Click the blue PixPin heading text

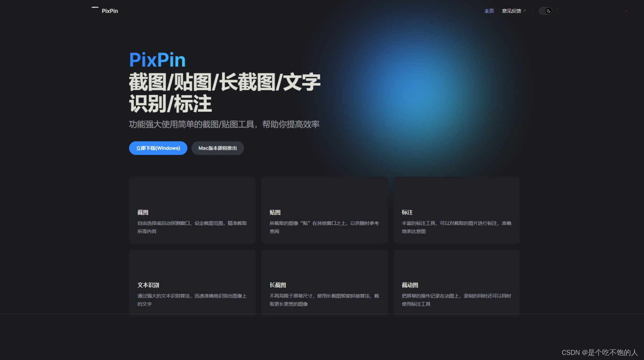click(157, 59)
